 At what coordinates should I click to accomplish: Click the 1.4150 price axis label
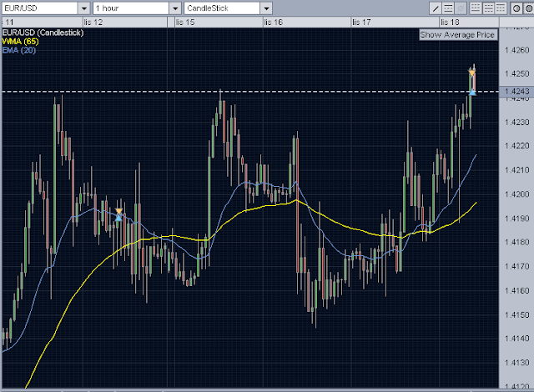(516, 314)
